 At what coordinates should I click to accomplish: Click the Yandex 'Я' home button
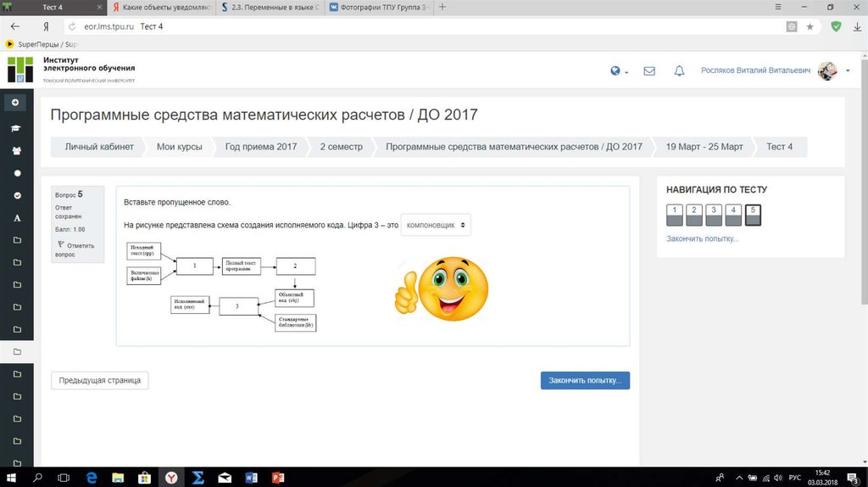[46, 26]
